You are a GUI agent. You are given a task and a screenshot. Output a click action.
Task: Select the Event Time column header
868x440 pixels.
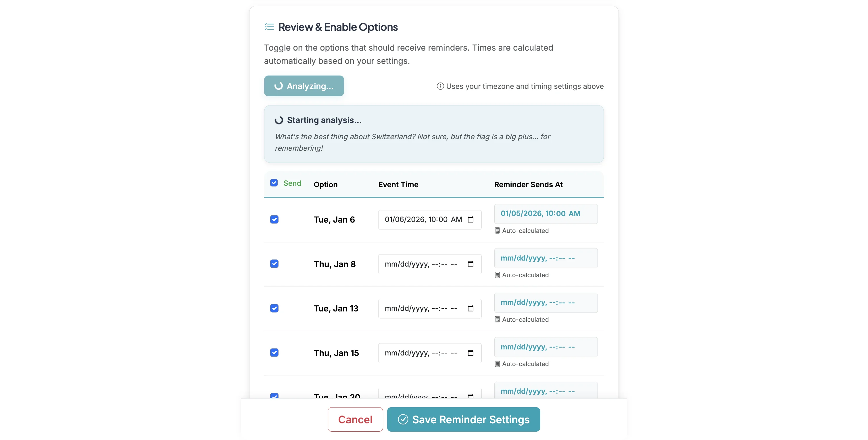pyautogui.click(x=398, y=184)
